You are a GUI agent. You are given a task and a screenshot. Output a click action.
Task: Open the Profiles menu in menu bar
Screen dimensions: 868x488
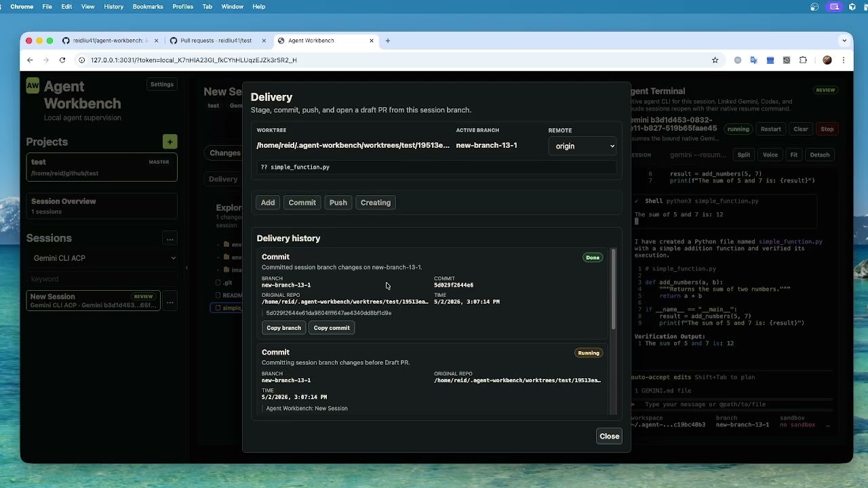point(182,7)
